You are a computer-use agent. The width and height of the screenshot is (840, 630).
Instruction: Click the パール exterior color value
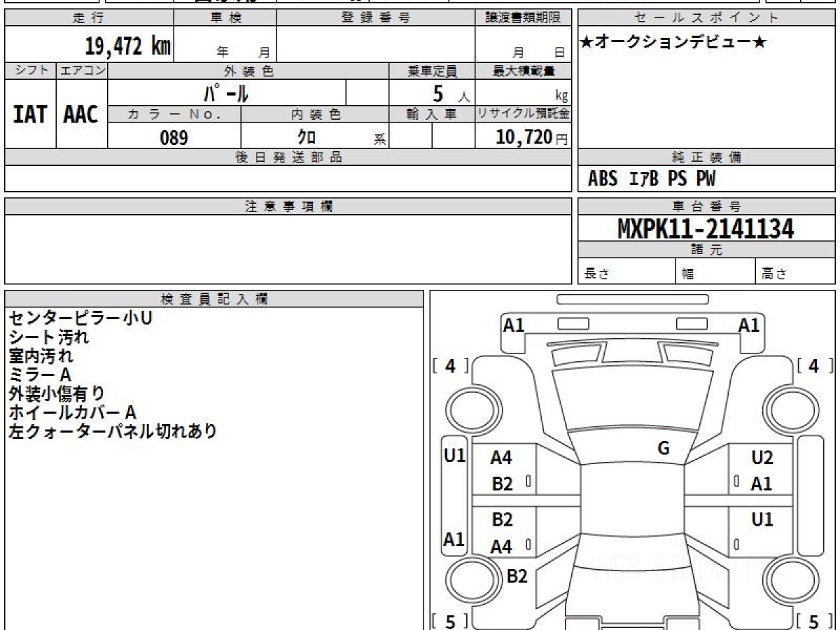(226, 92)
